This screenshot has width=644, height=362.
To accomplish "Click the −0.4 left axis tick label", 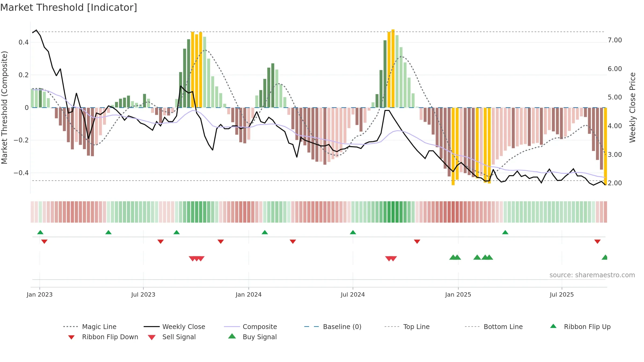I will [x=21, y=173].
